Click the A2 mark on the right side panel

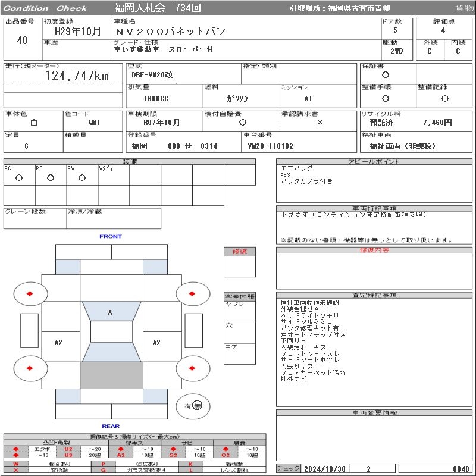(156, 343)
